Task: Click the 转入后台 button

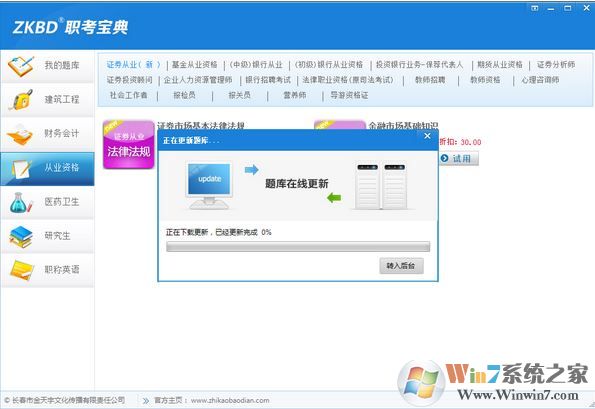Action: pos(401,266)
